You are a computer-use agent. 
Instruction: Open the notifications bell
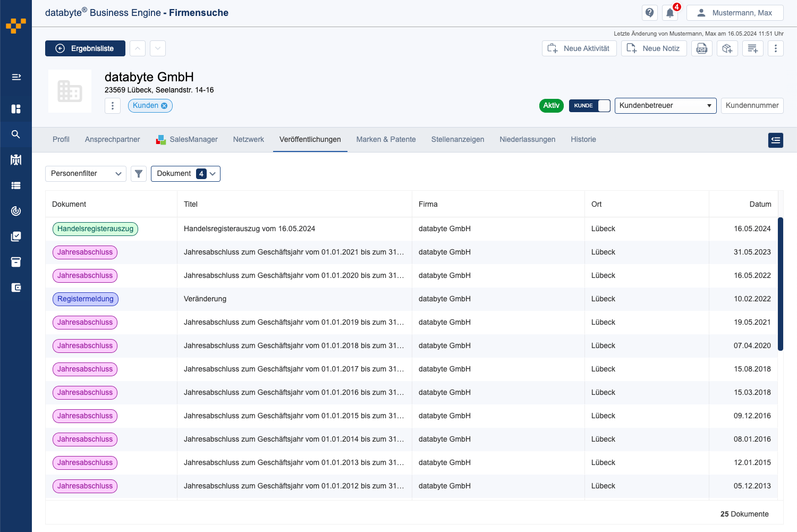670,13
